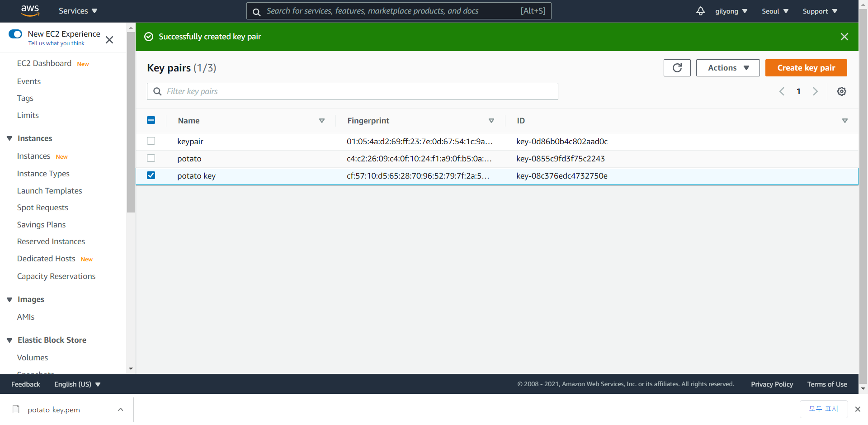Click page number 1 in pagination

coord(798,91)
